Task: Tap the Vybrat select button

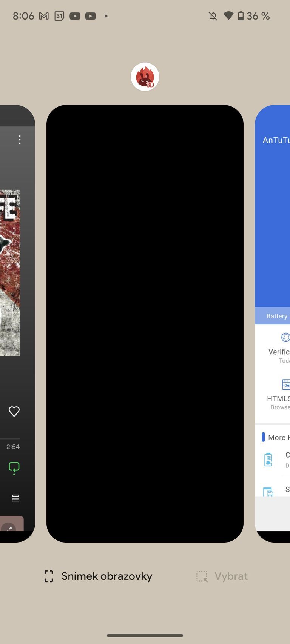Action: tap(222, 576)
